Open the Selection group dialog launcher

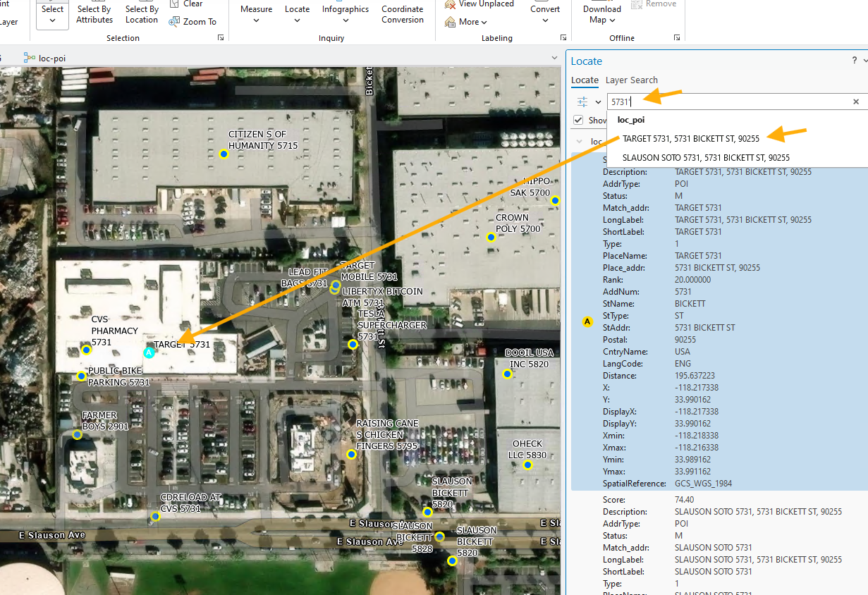tap(221, 38)
